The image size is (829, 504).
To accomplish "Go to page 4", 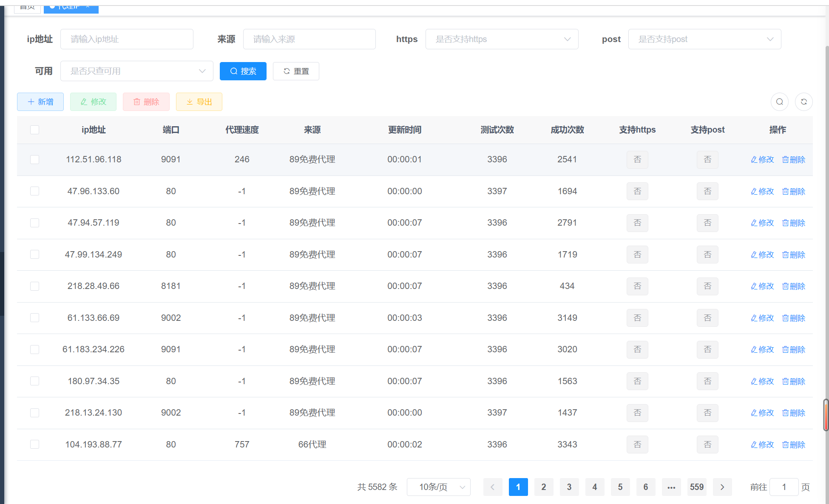I will tap(595, 487).
